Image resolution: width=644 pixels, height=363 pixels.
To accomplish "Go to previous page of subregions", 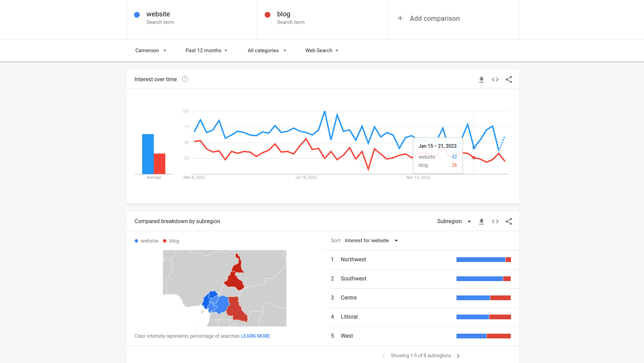I will [384, 355].
